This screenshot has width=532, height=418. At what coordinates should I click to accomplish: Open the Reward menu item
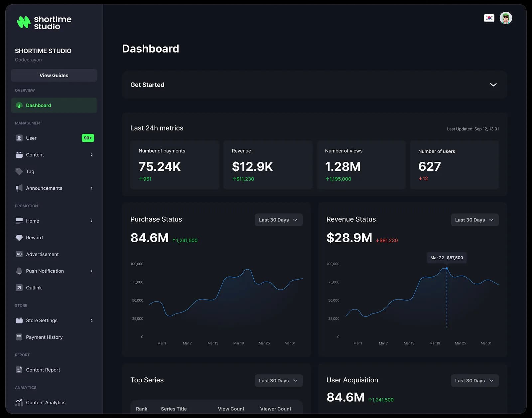(x=54, y=238)
